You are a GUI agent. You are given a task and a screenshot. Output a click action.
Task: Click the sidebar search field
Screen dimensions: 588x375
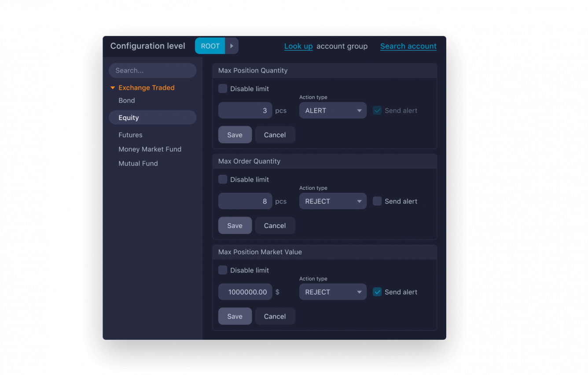pos(152,70)
